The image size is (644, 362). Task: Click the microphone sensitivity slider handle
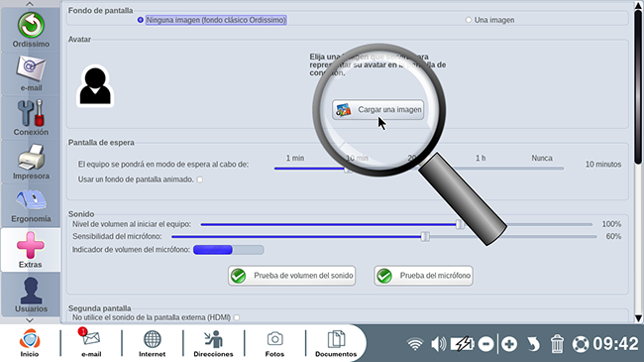pos(425,236)
